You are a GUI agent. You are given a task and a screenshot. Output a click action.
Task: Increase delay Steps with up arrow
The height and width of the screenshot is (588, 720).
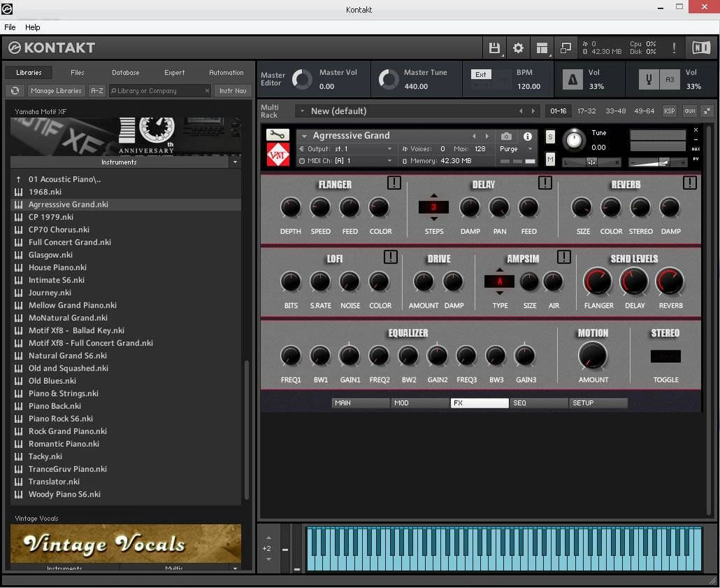coord(433,196)
